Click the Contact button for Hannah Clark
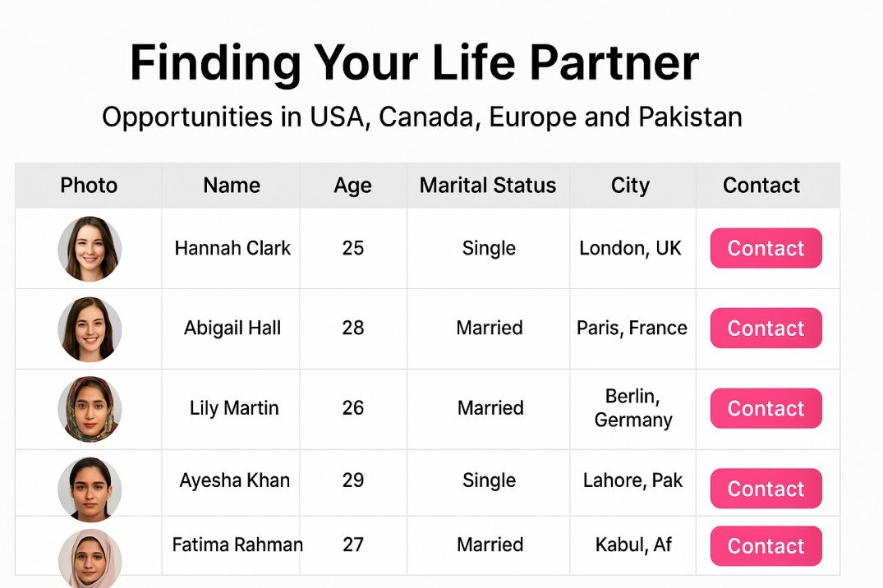 click(x=765, y=248)
